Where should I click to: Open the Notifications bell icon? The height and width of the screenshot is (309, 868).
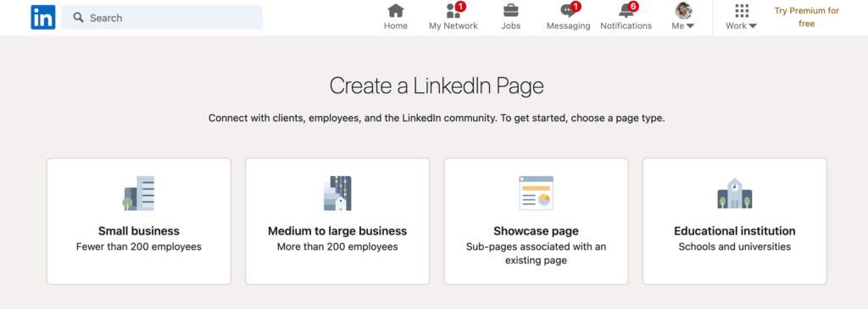point(626,10)
